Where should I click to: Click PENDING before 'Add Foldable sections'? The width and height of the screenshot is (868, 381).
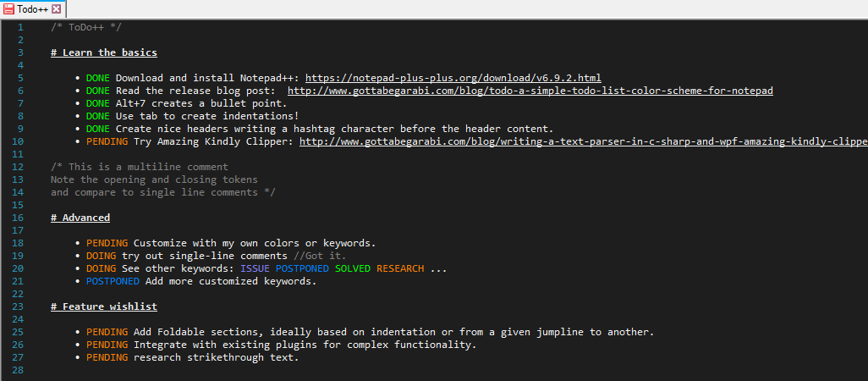pyautogui.click(x=107, y=332)
